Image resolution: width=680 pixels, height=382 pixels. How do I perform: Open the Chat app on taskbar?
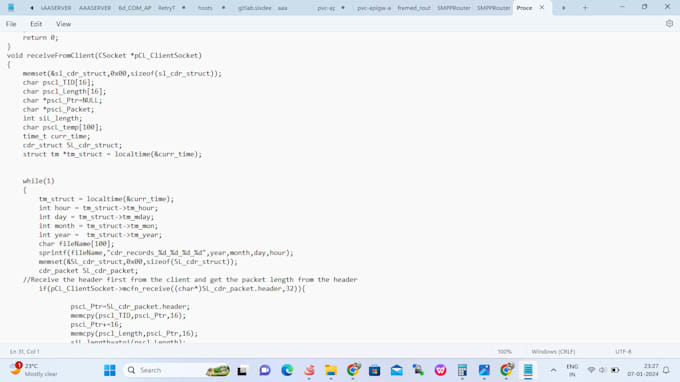tap(265, 370)
